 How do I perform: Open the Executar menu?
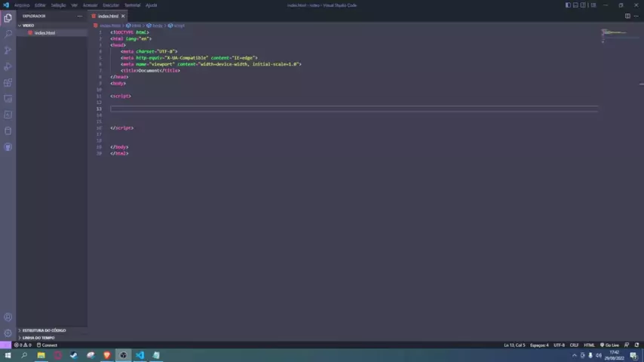click(x=111, y=5)
